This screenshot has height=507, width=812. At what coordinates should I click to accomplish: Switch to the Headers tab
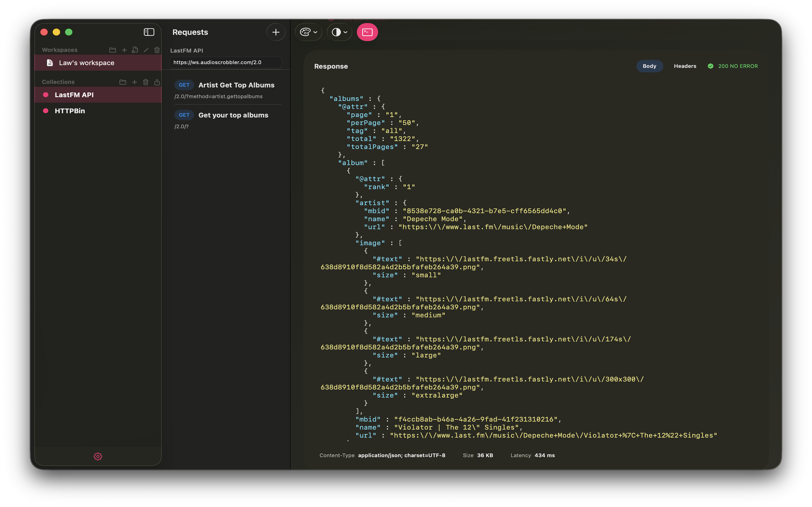[x=685, y=66]
